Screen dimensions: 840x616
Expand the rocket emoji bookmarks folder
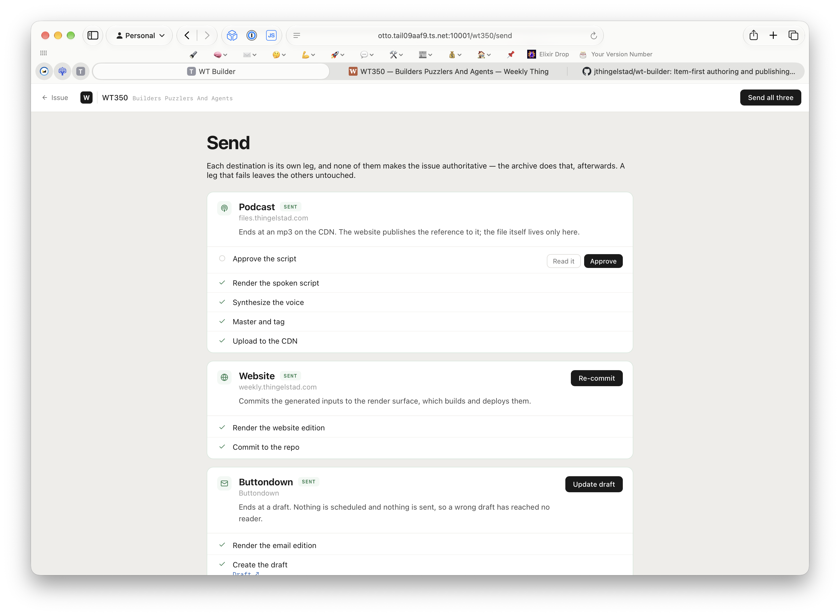[337, 54]
